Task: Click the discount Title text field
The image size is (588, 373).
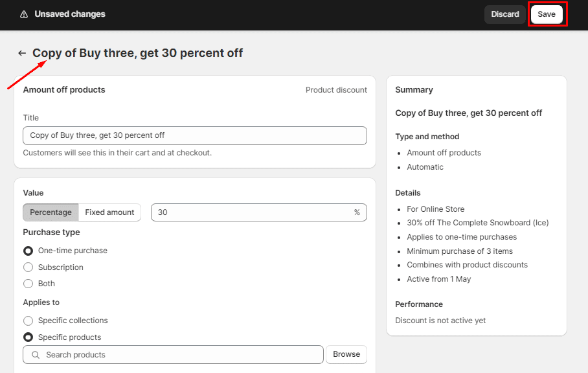Action: point(194,135)
